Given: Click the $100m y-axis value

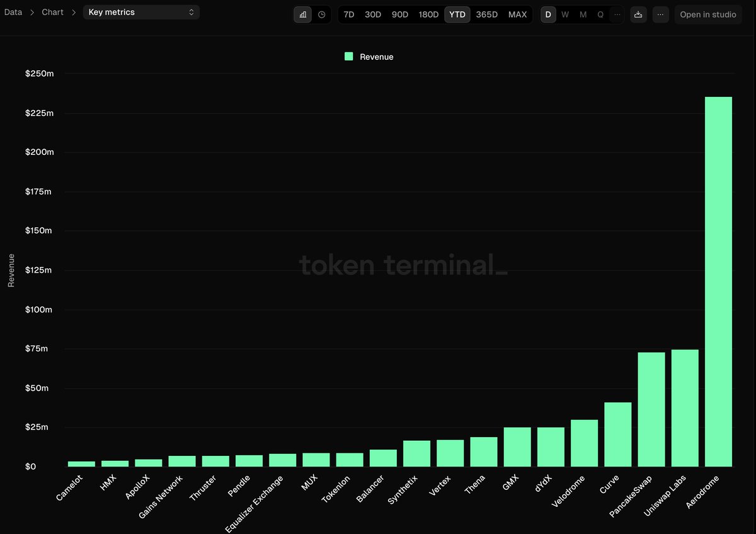Looking at the screenshot, I should tap(40, 310).
